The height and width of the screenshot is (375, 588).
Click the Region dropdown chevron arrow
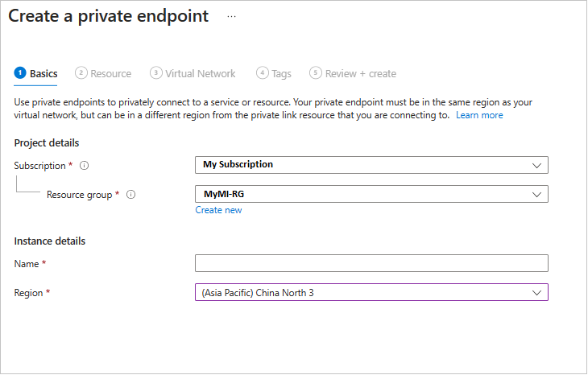tap(536, 292)
